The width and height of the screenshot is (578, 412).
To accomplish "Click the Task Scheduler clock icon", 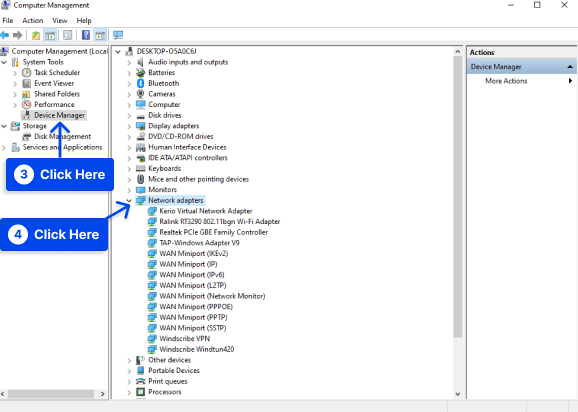I will click(26, 73).
